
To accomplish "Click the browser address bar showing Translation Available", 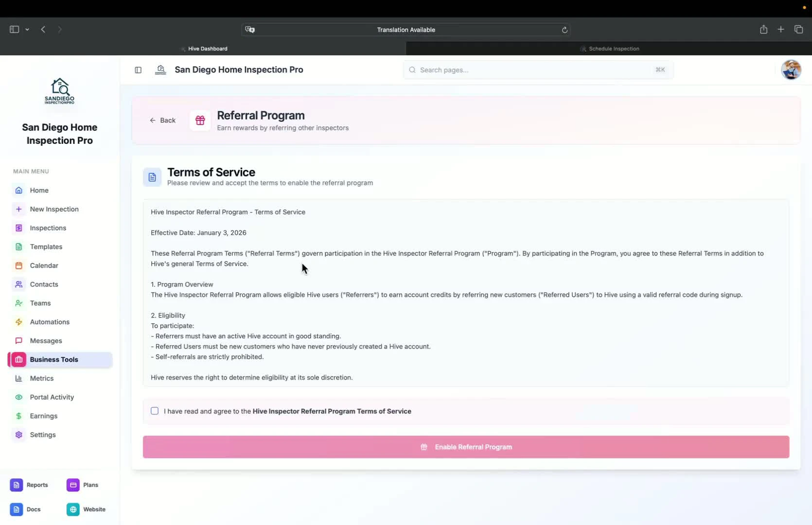I will pos(406,30).
